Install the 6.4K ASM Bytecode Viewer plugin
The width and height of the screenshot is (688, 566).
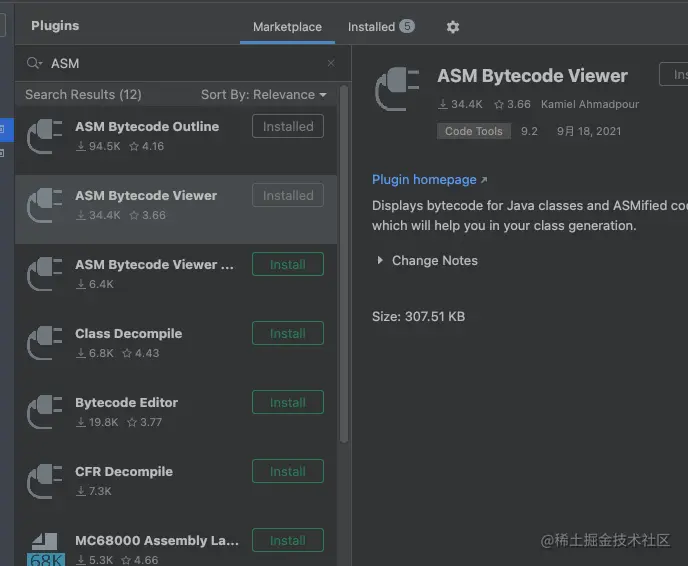pyautogui.click(x=288, y=264)
